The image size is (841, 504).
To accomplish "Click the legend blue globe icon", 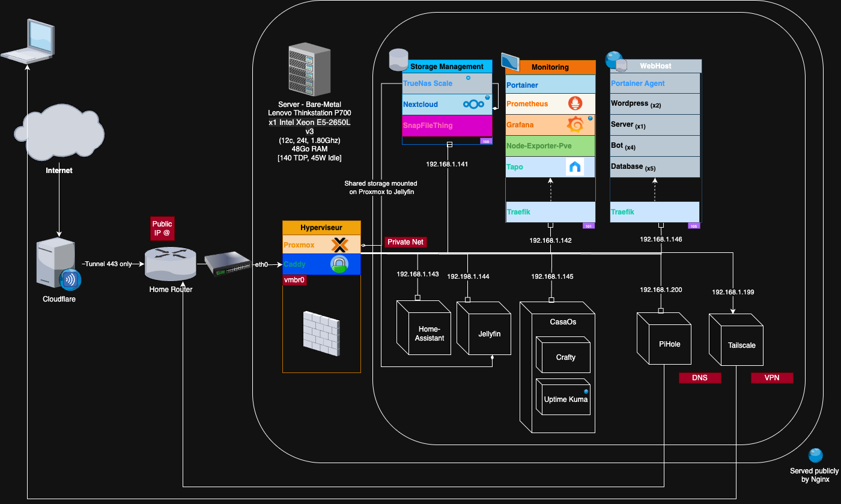I will point(815,456).
